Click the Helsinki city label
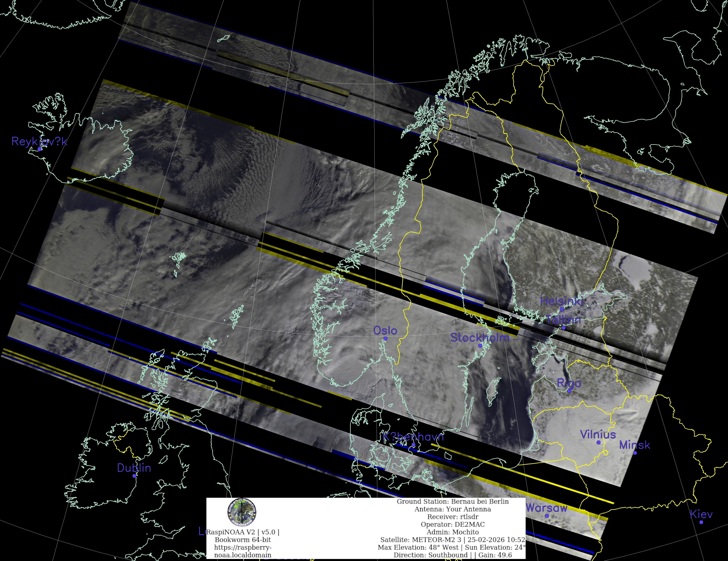Viewport: 728px width, 561px height. [x=561, y=301]
